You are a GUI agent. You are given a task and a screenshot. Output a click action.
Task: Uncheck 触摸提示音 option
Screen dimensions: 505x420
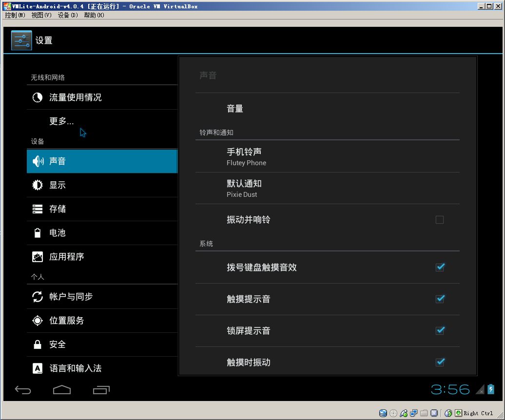tap(440, 299)
